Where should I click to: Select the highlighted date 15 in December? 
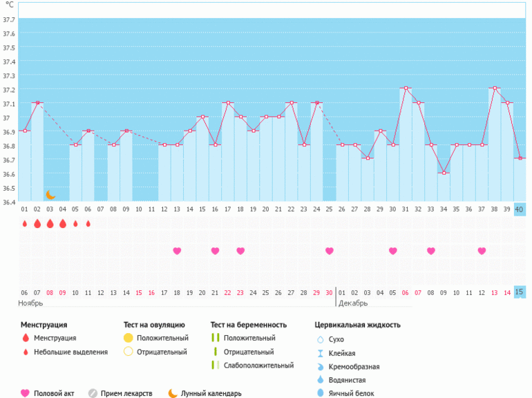pos(520,292)
